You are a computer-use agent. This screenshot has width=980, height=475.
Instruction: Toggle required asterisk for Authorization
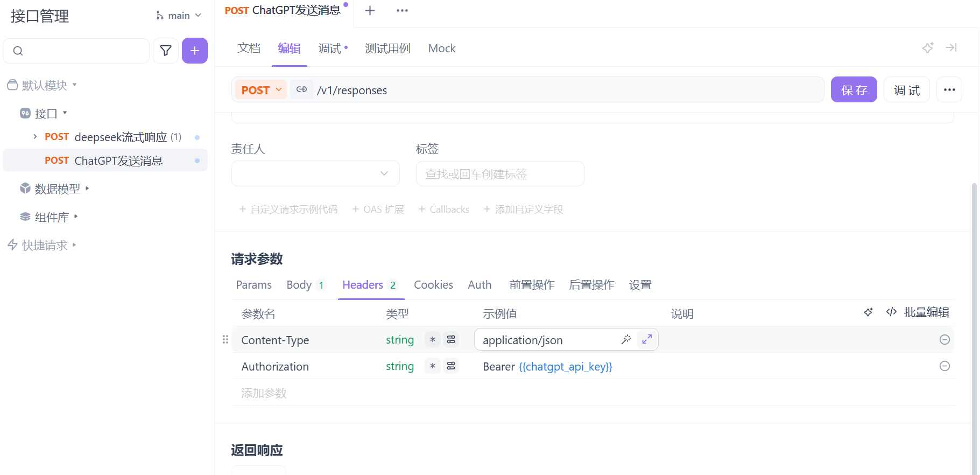(433, 366)
